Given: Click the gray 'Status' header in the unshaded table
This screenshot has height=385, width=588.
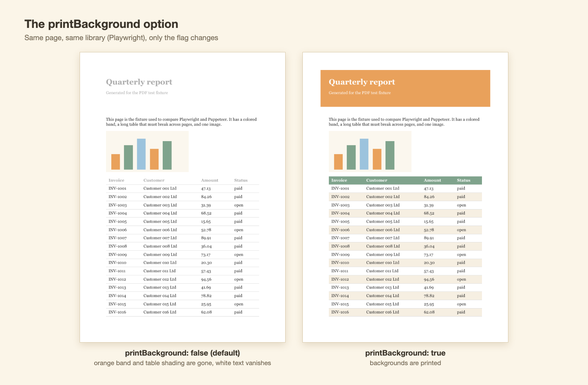Looking at the screenshot, I should click(241, 180).
